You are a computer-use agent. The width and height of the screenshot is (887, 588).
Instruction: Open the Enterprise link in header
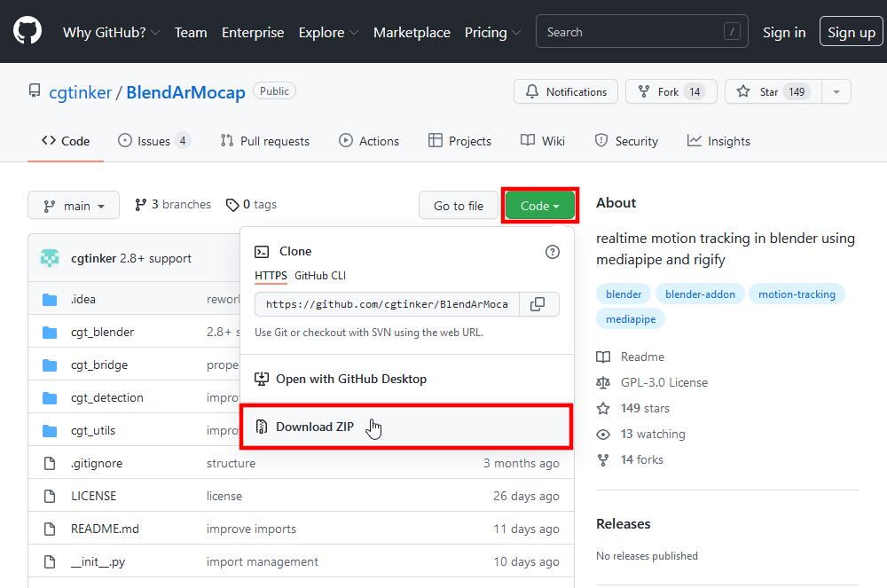point(253,32)
